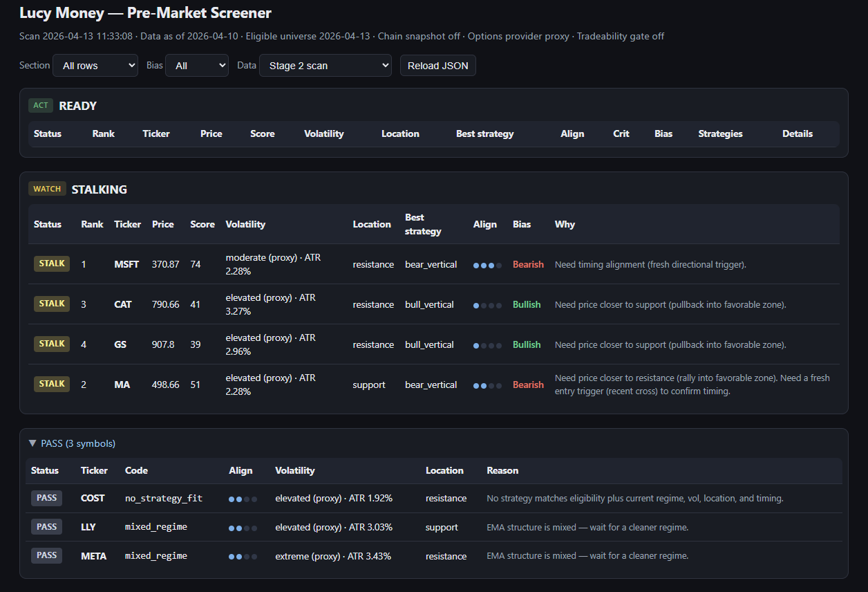The image size is (868, 592).
Task: Click the bear_vertical strategy for MSFT
Action: click(431, 264)
